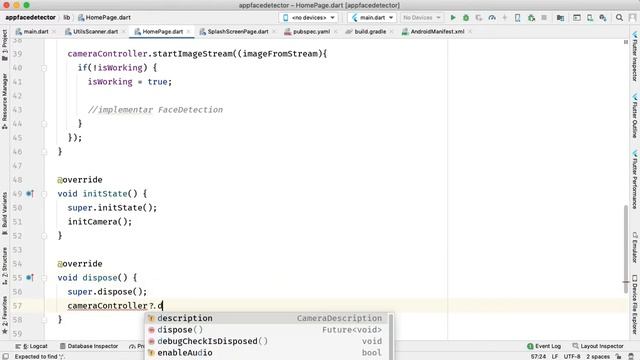The width and height of the screenshot is (640, 360).
Task: Click the 57:24 cursor position indicator
Action: 538,356
